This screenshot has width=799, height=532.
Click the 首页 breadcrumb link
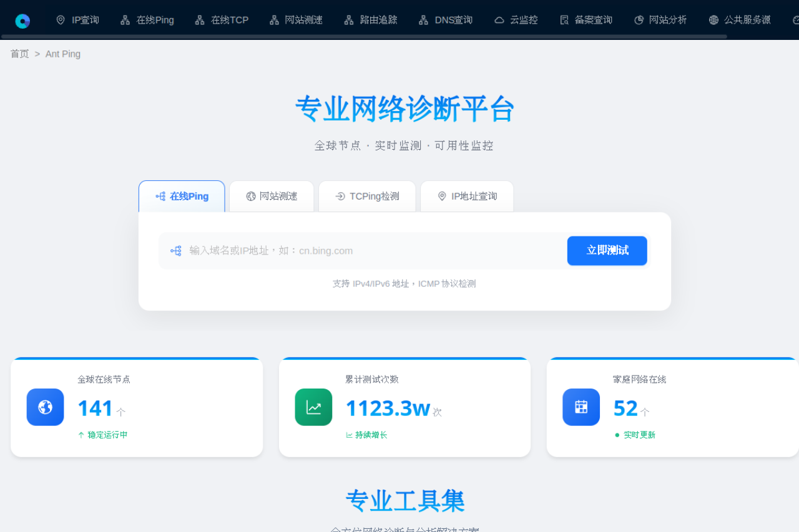[x=19, y=54]
